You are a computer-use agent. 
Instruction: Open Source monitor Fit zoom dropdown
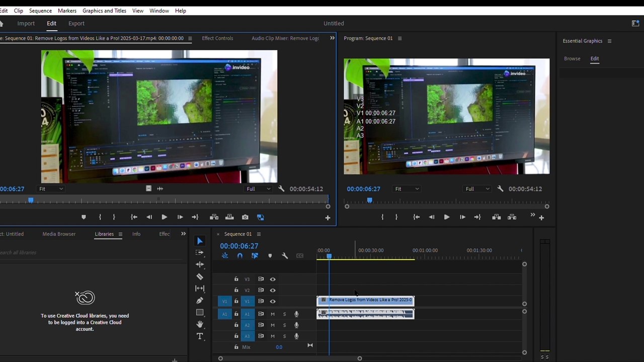point(51,189)
